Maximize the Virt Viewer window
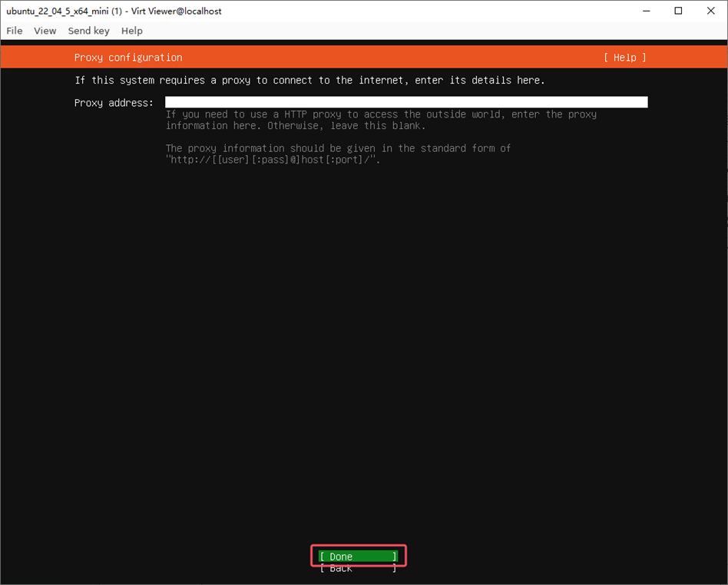Image resolution: width=728 pixels, height=585 pixels. (x=678, y=11)
